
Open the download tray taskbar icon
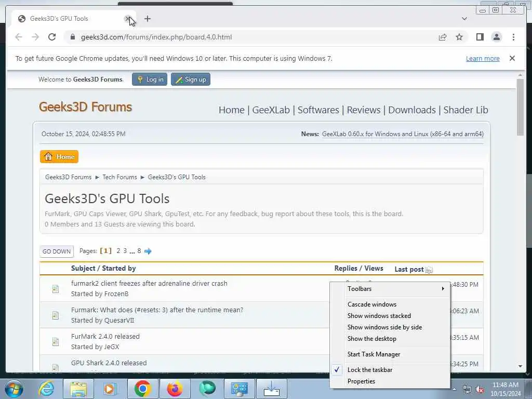click(x=271, y=389)
